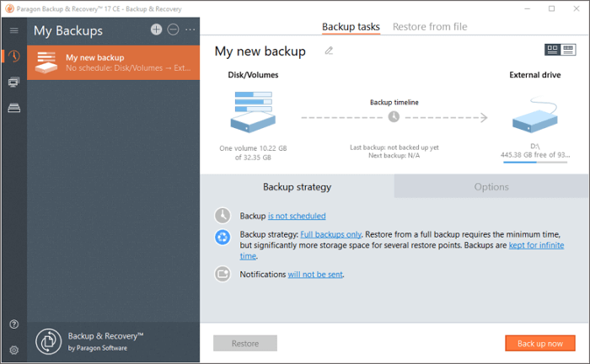Remove backup with minus icon

[x=173, y=29]
